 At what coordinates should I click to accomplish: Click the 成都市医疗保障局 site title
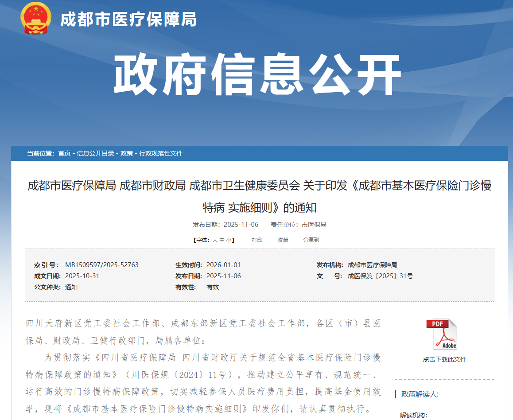pyautogui.click(x=128, y=19)
